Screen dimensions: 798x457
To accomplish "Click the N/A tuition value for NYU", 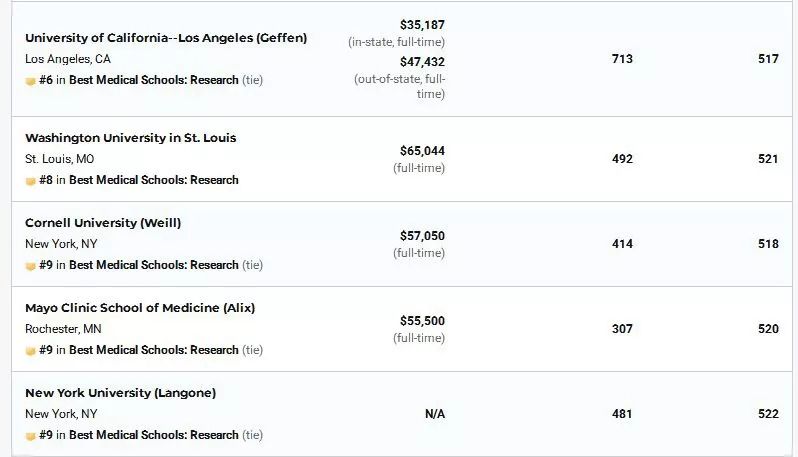I will tap(435, 414).
